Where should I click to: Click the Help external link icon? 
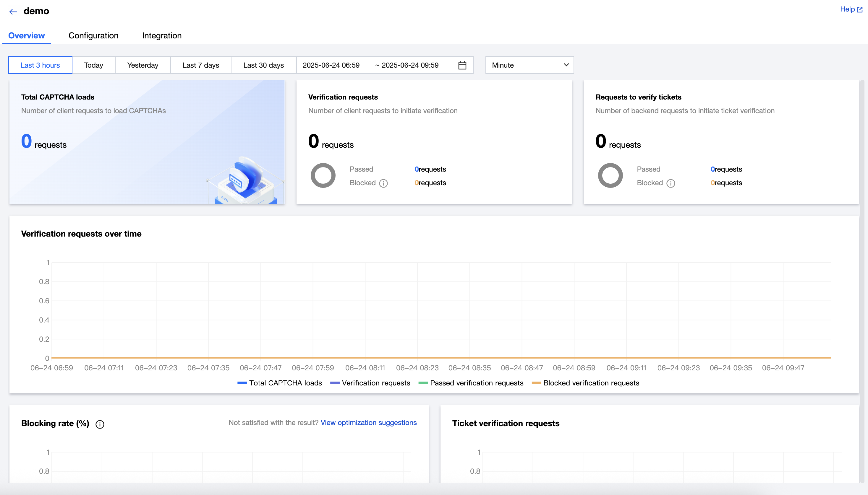(x=860, y=9)
